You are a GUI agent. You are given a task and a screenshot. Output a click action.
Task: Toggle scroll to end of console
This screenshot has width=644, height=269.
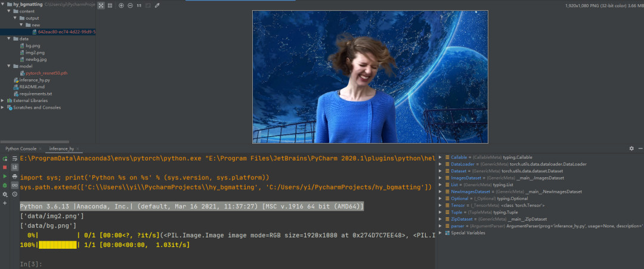pos(15,167)
